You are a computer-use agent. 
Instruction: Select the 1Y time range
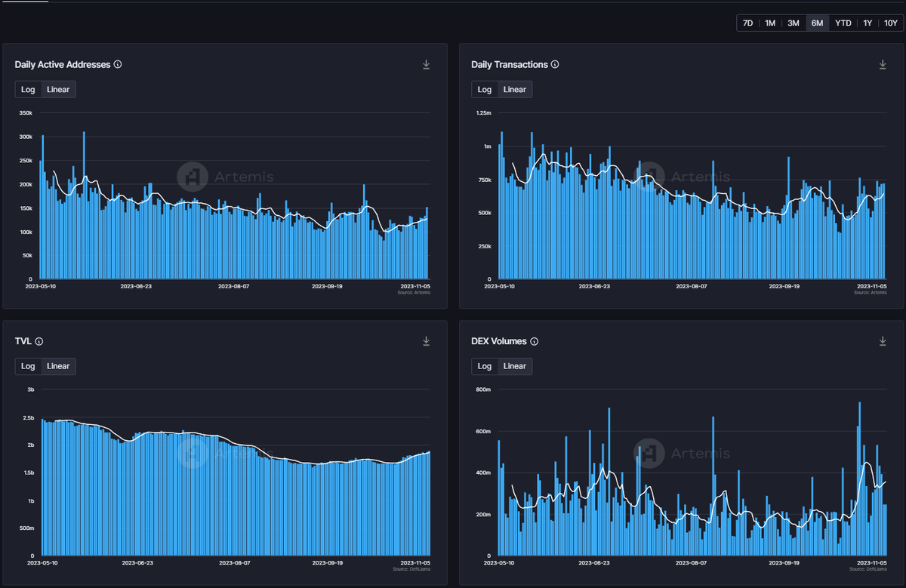[868, 23]
